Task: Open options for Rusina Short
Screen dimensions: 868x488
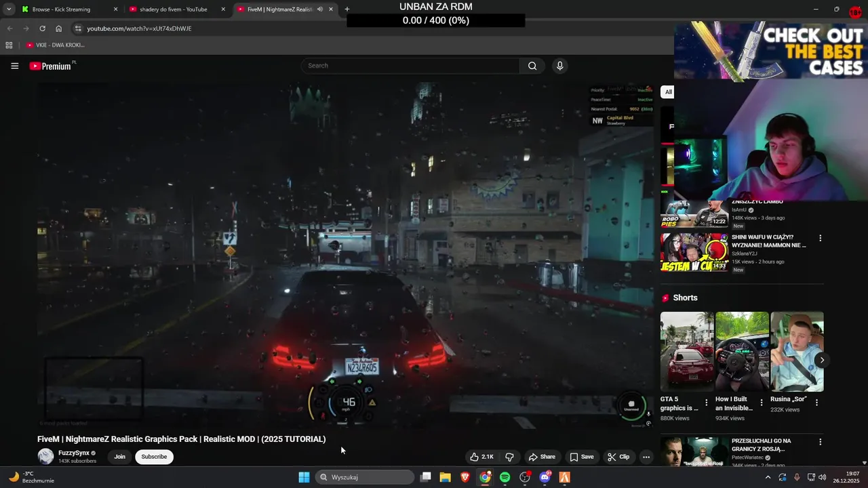Action: pos(816,403)
